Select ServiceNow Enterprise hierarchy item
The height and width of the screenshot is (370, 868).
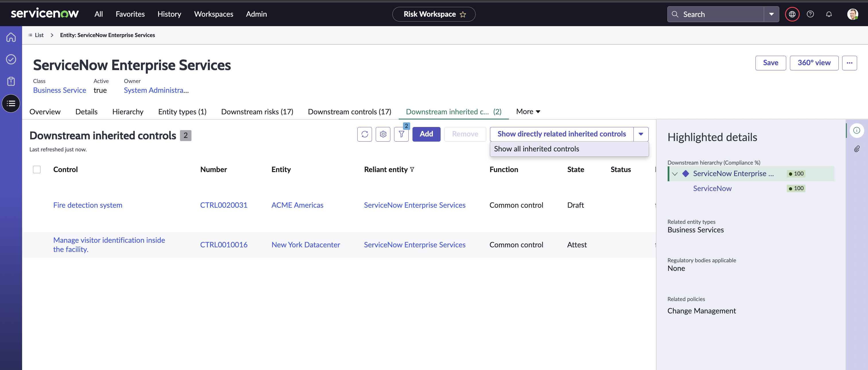(x=733, y=174)
